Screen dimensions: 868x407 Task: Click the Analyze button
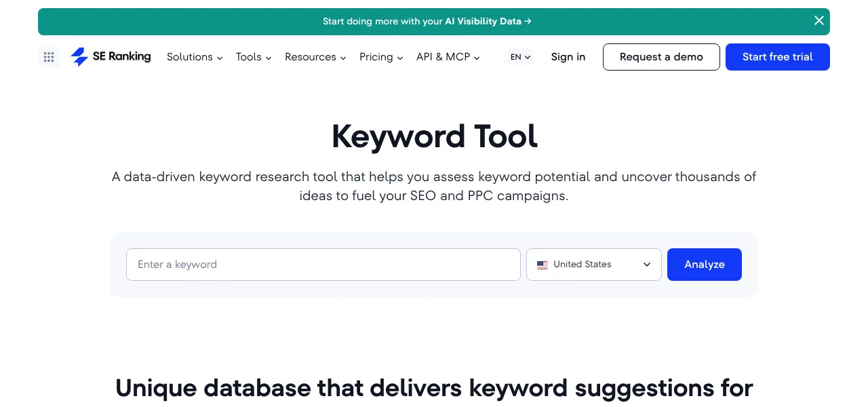705,265
